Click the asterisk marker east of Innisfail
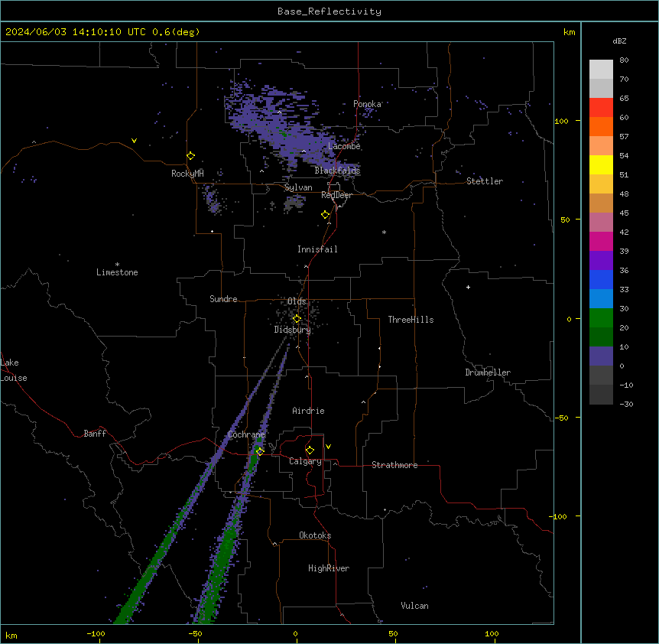Screen dimensions: 659x644 pos(384,232)
